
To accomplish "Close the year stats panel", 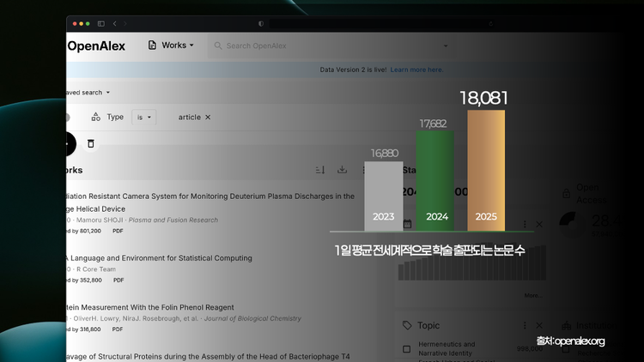I will click(x=539, y=224).
